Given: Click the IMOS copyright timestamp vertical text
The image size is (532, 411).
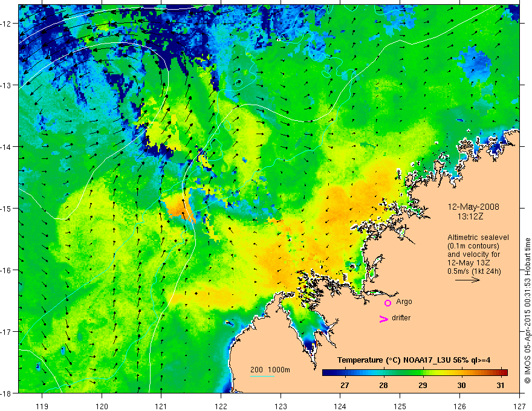Looking at the screenshot, I should (x=527, y=311).
